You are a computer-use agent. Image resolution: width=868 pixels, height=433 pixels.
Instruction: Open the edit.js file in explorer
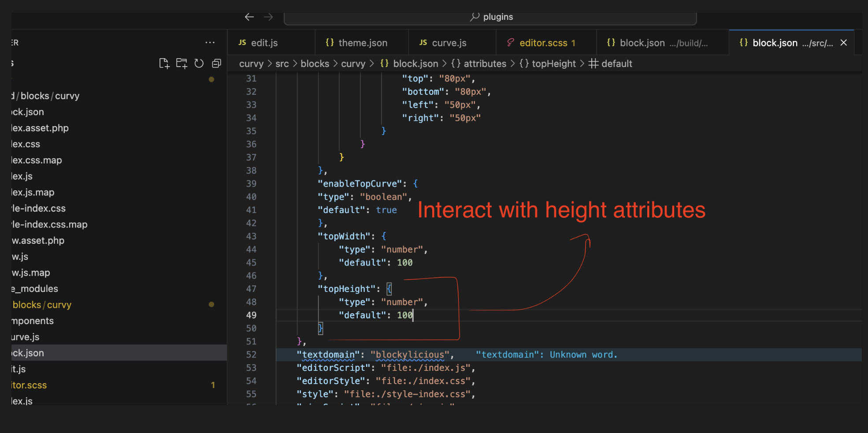point(119,369)
